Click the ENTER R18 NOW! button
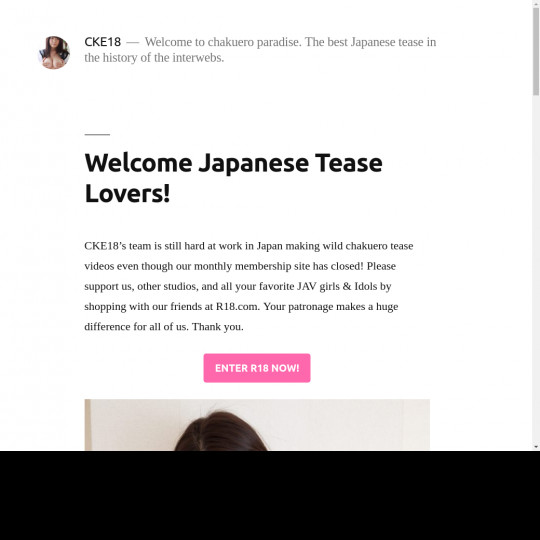Screen dimensions: 540x540 pos(257,368)
